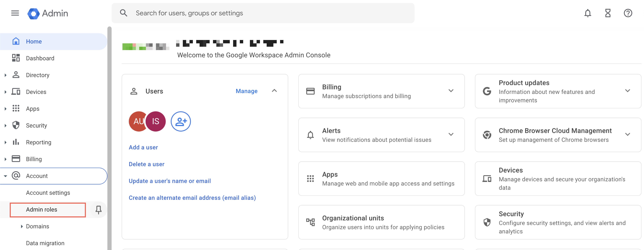Open Account settings in sidebar
644x250 pixels.
tap(48, 193)
